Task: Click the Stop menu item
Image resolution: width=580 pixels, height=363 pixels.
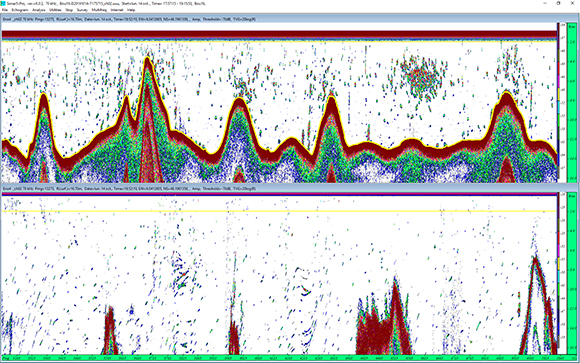Action: coord(69,10)
